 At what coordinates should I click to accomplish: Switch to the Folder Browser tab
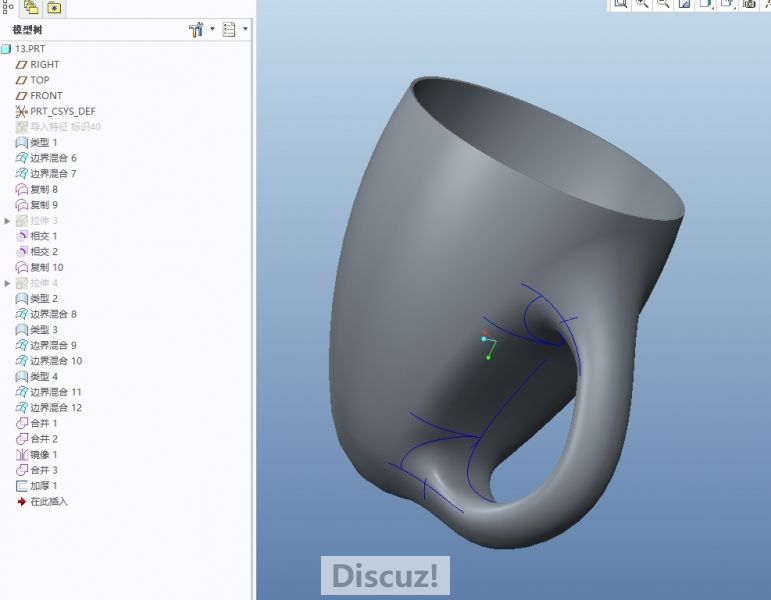coord(30,7)
